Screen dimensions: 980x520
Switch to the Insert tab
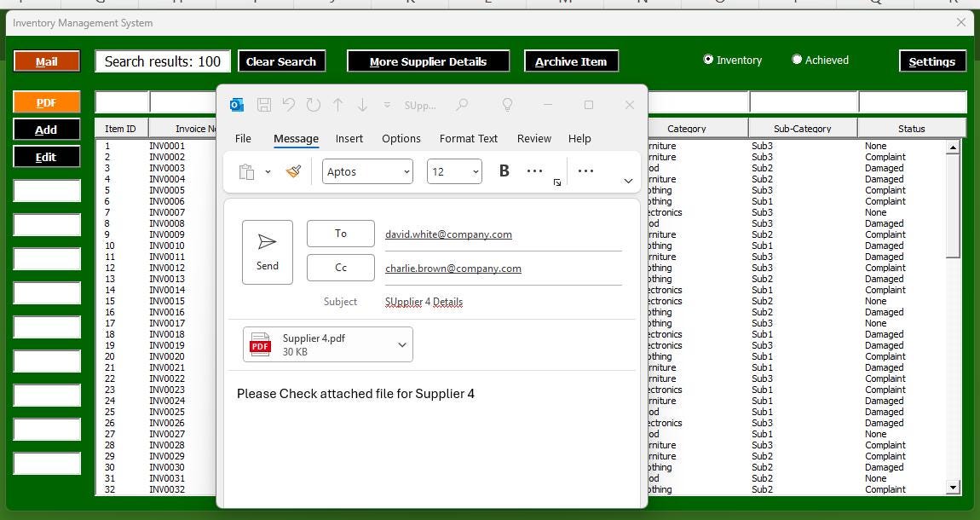pos(349,138)
